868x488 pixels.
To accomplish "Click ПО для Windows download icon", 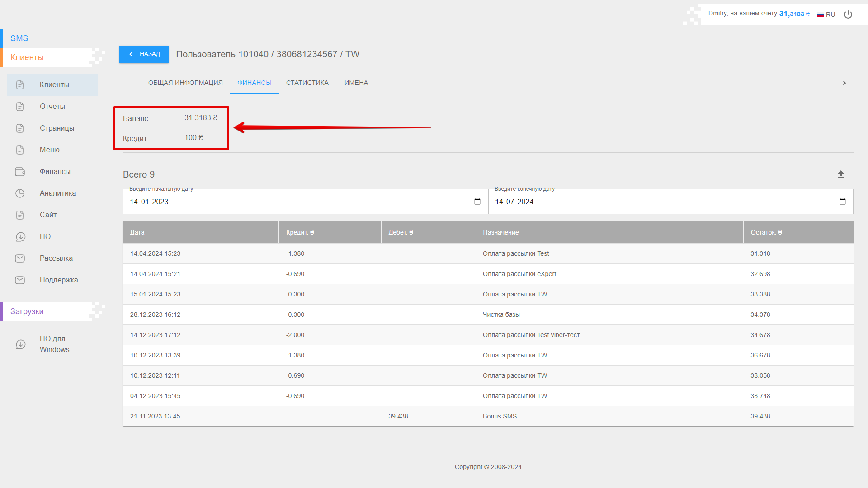I will (20, 344).
